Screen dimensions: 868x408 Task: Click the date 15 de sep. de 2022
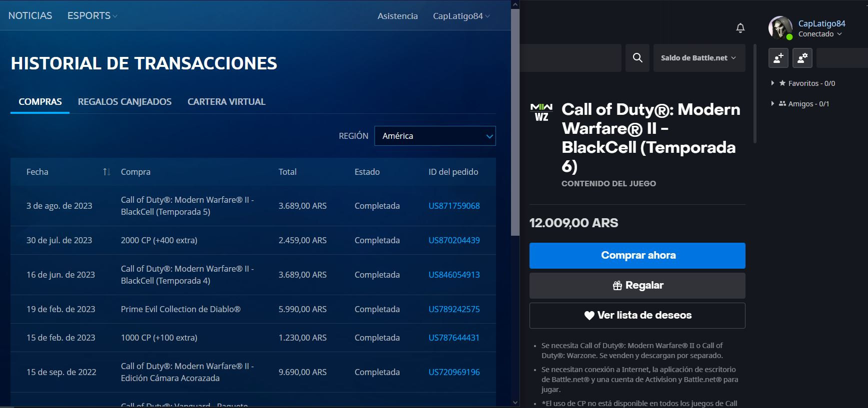click(61, 372)
